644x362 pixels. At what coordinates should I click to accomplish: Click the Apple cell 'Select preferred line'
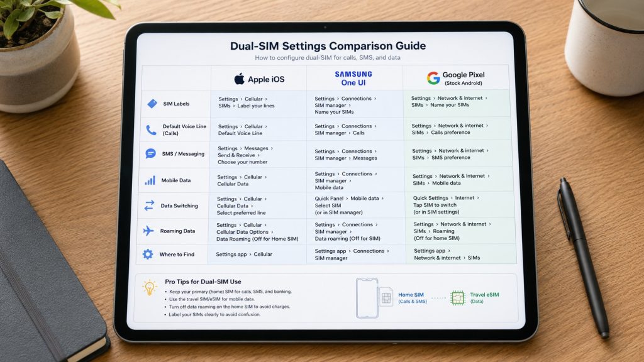241,213
